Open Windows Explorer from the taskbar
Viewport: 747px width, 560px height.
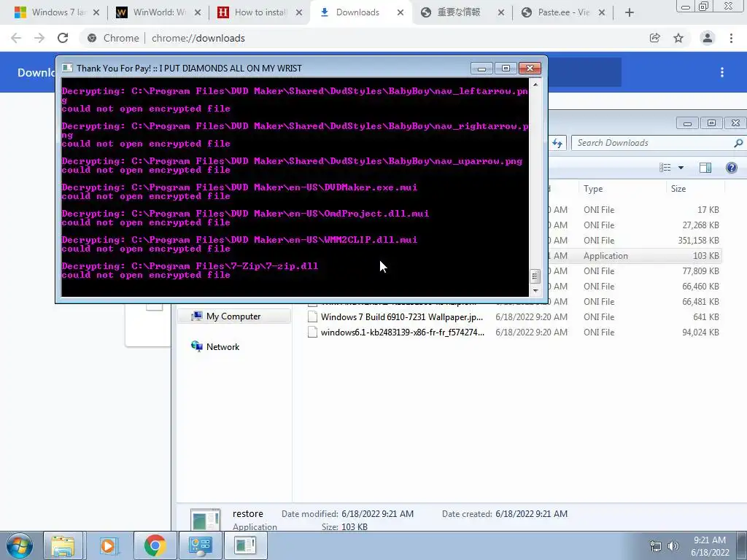point(63,545)
